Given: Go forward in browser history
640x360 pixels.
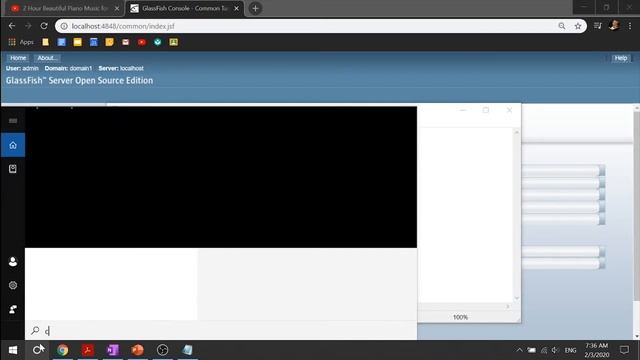Looking at the screenshot, I should pyautogui.click(x=28, y=26).
